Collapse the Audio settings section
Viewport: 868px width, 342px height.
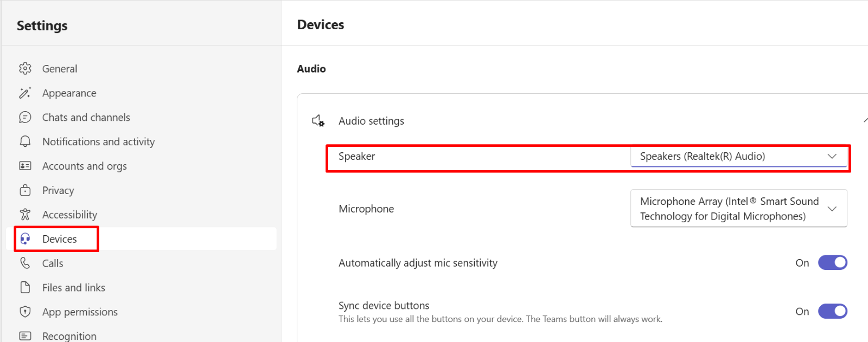pos(865,120)
